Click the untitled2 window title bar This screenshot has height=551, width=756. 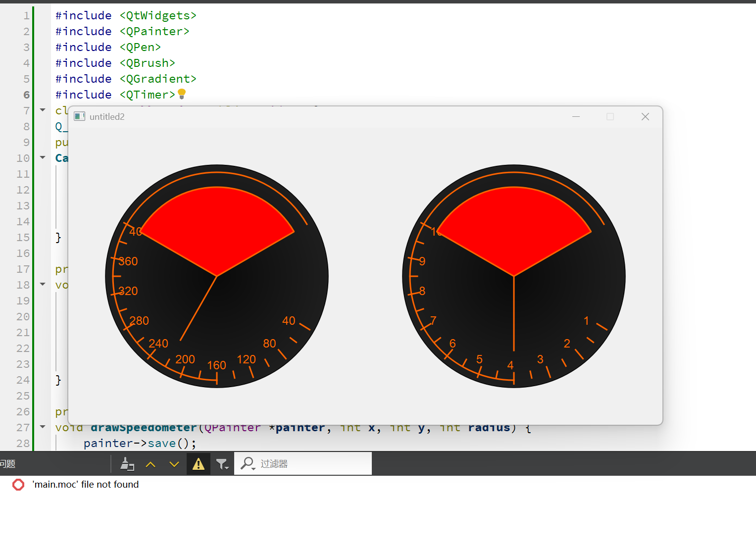click(x=322, y=117)
